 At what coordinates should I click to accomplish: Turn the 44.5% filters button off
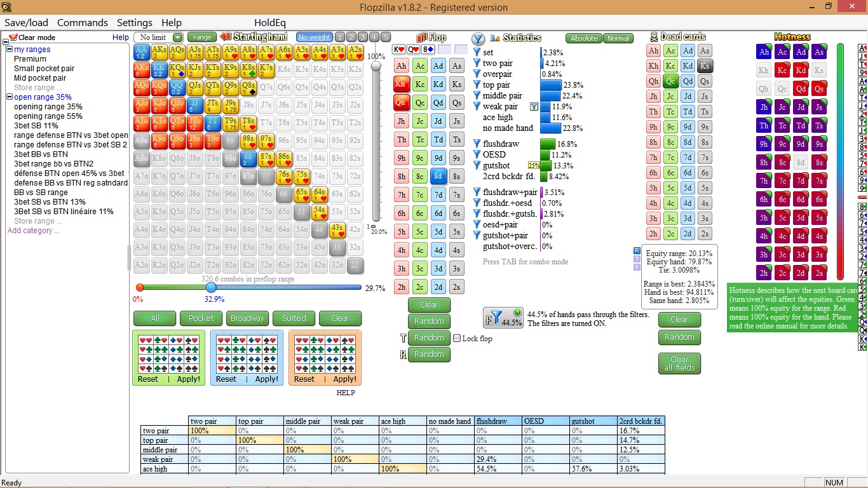pos(504,318)
